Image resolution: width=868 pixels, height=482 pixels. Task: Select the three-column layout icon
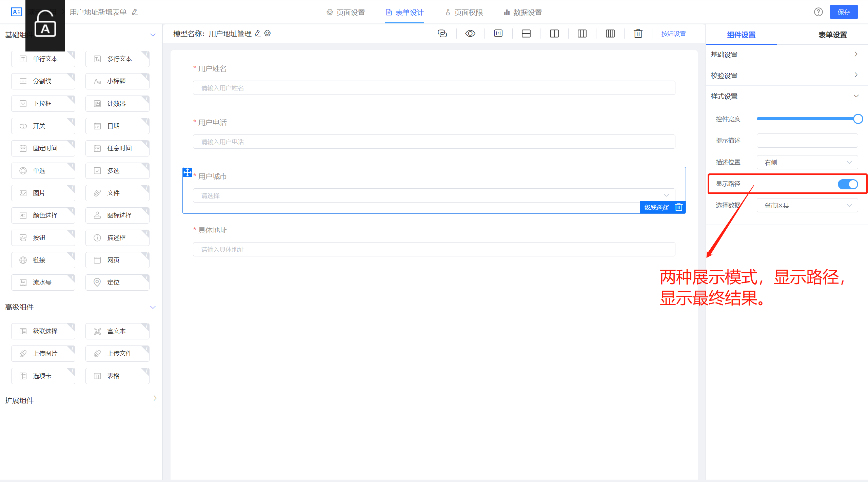pos(582,34)
